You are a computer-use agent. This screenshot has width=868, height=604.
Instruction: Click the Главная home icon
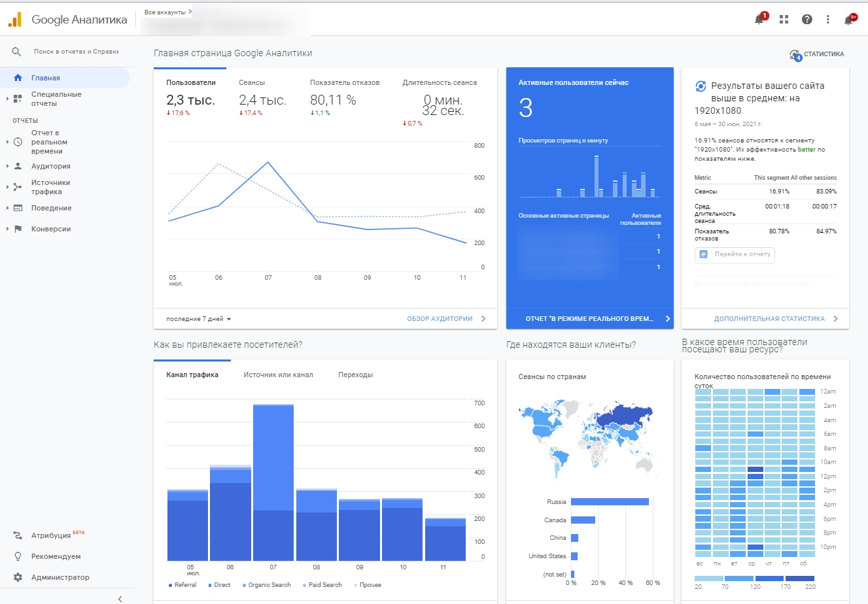pyautogui.click(x=18, y=78)
